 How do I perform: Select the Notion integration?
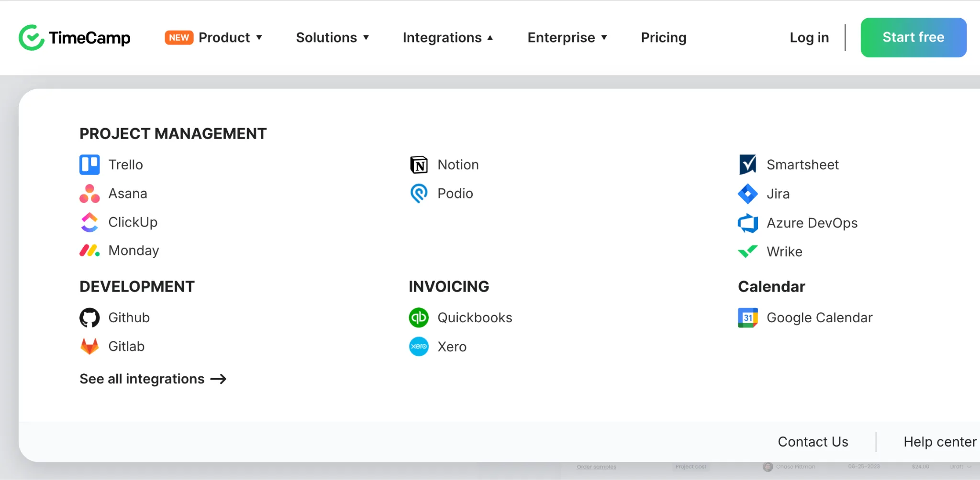click(x=458, y=165)
